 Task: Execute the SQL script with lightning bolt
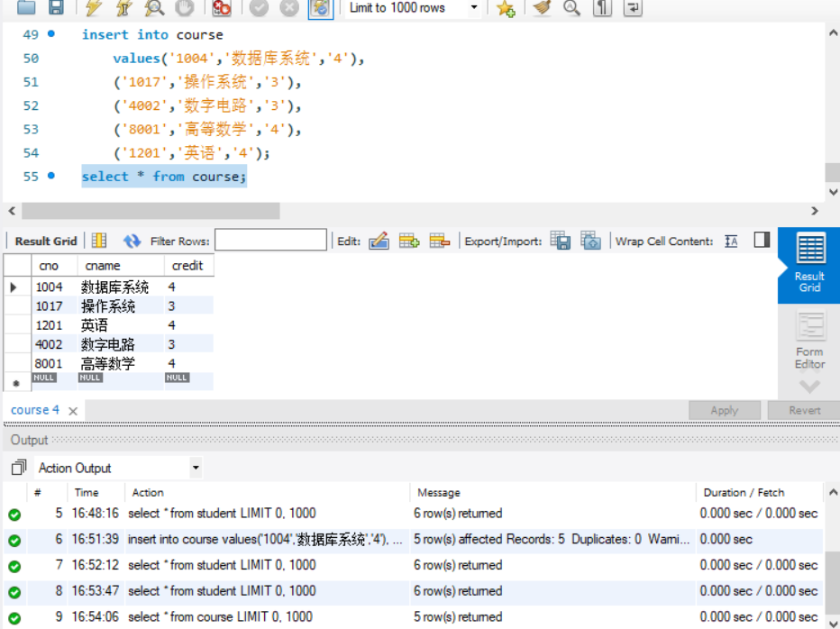[94, 7]
